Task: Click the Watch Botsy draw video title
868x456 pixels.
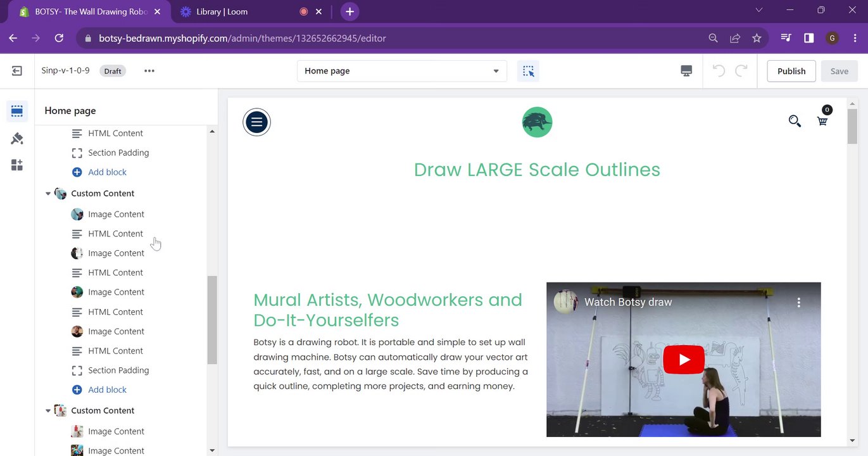Action: click(628, 302)
